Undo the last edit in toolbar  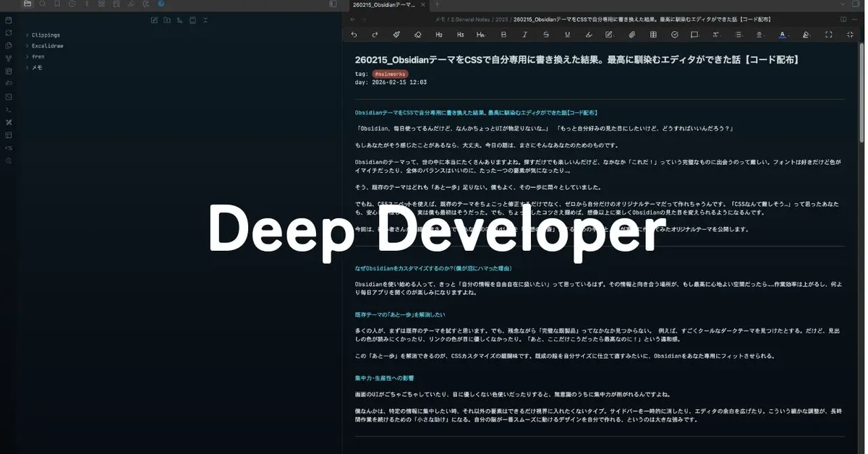click(x=354, y=34)
